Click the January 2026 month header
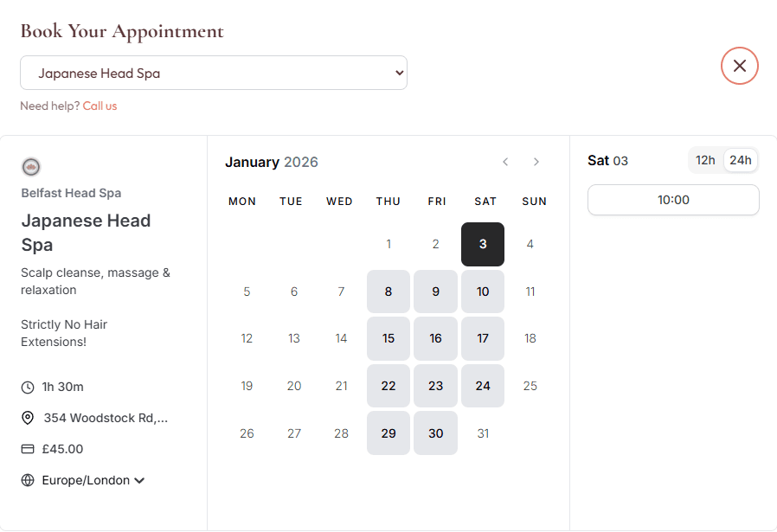This screenshot has width=777, height=532. (272, 162)
